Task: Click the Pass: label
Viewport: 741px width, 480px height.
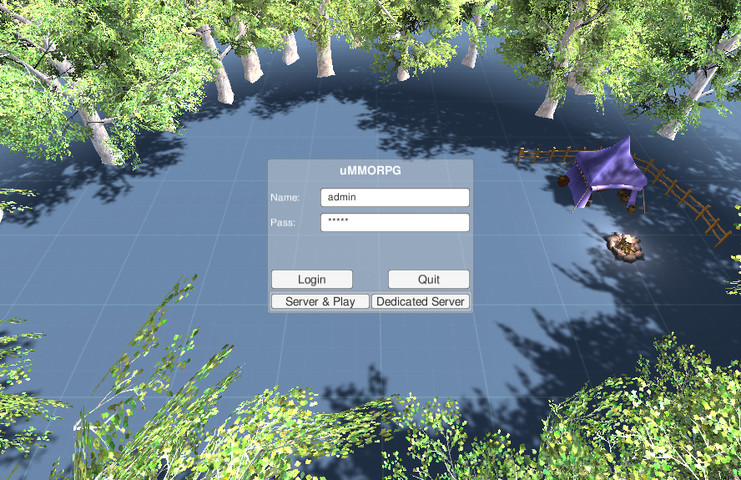Action: tap(283, 223)
